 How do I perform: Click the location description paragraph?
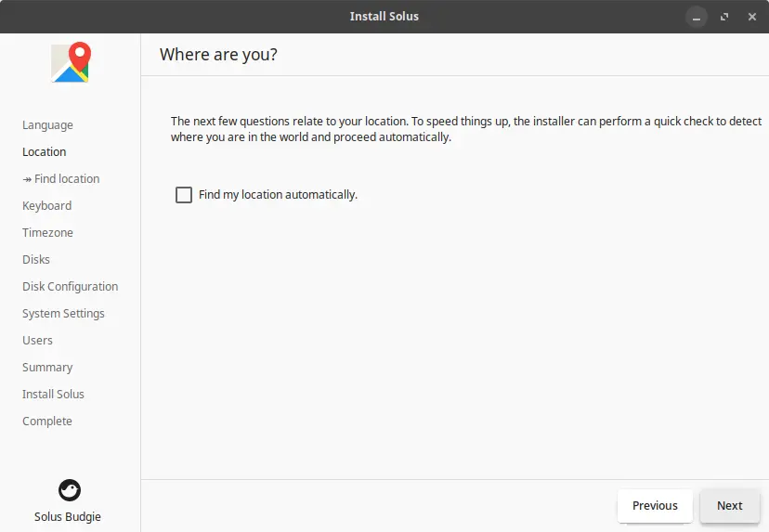coord(466,129)
